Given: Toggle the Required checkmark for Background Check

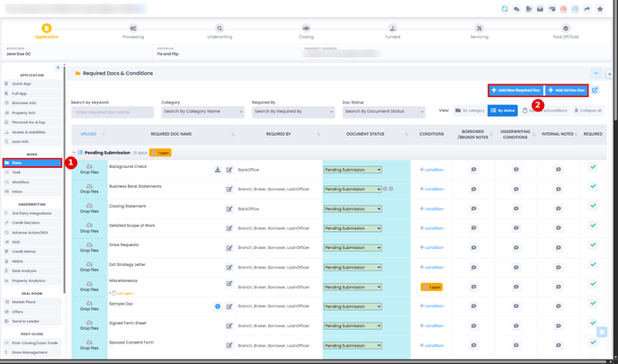Looking at the screenshot, I should (593, 167).
